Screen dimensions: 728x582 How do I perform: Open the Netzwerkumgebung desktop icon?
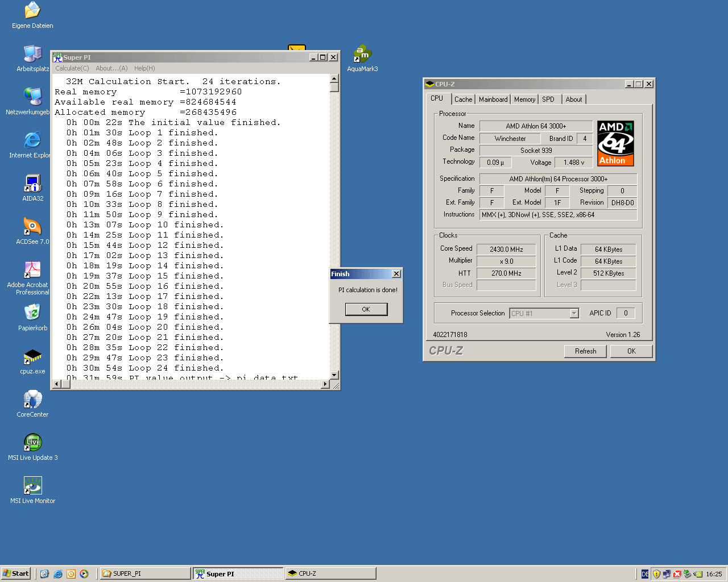[28, 102]
